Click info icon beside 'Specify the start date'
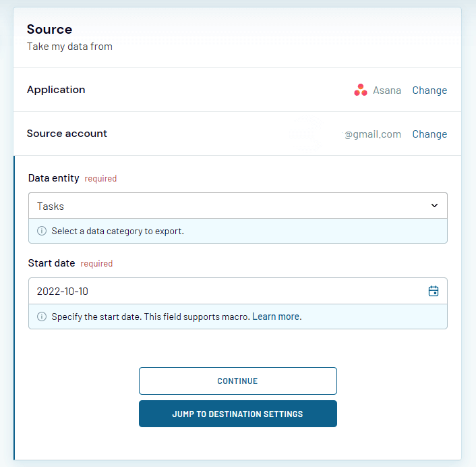Image resolution: width=476 pixels, height=467 pixels. click(42, 317)
